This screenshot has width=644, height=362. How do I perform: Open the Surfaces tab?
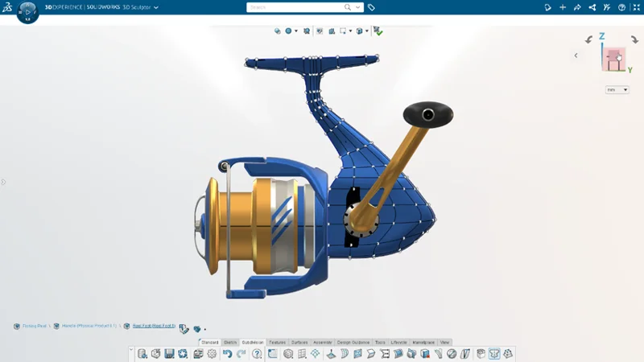tap(299, 342)
